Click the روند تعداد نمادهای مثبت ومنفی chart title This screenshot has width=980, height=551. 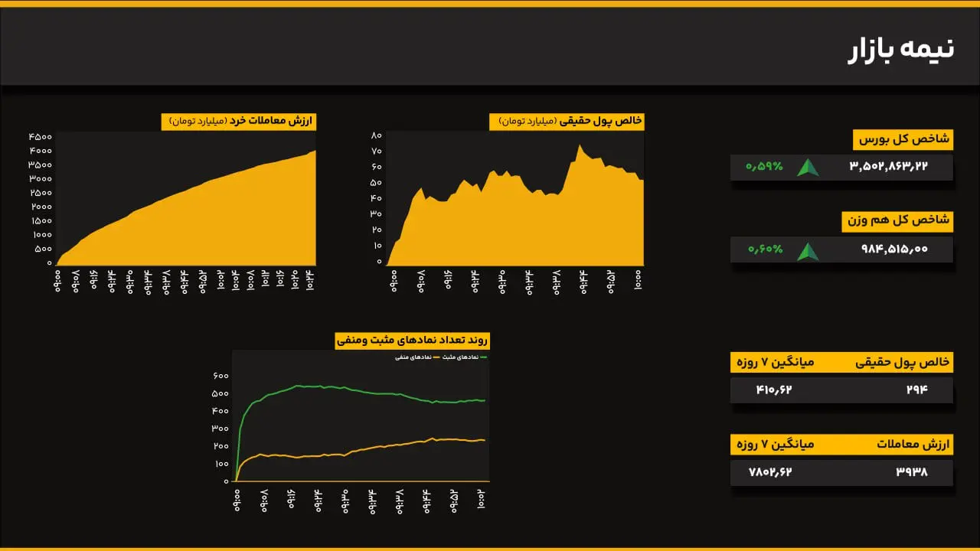(x=412, y=341)
